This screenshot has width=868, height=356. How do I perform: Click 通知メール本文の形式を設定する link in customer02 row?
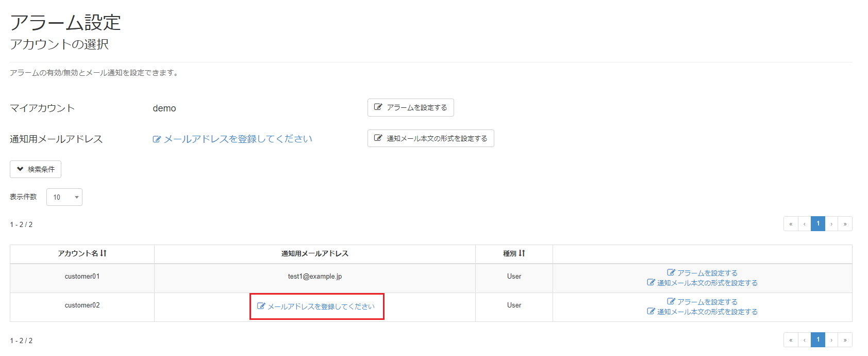click(x=702, y=312)
